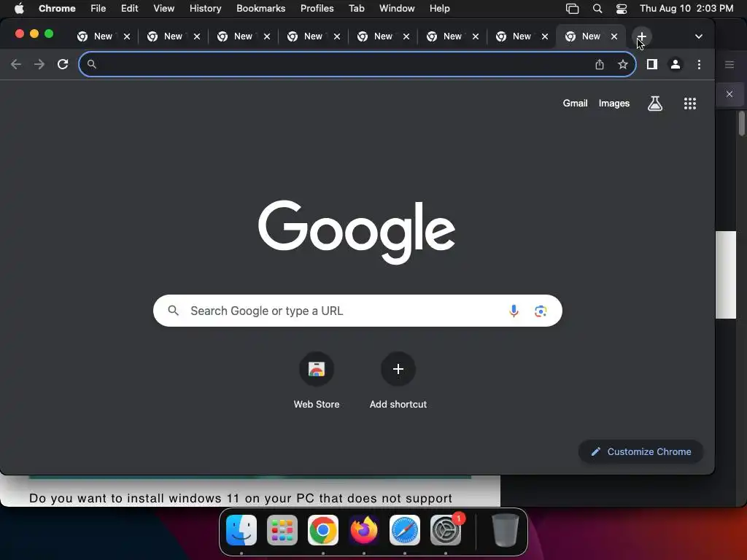Open the Chrome side panel
Image resolution: width=747 pixels, height=560 pixels.
point(651,64)
